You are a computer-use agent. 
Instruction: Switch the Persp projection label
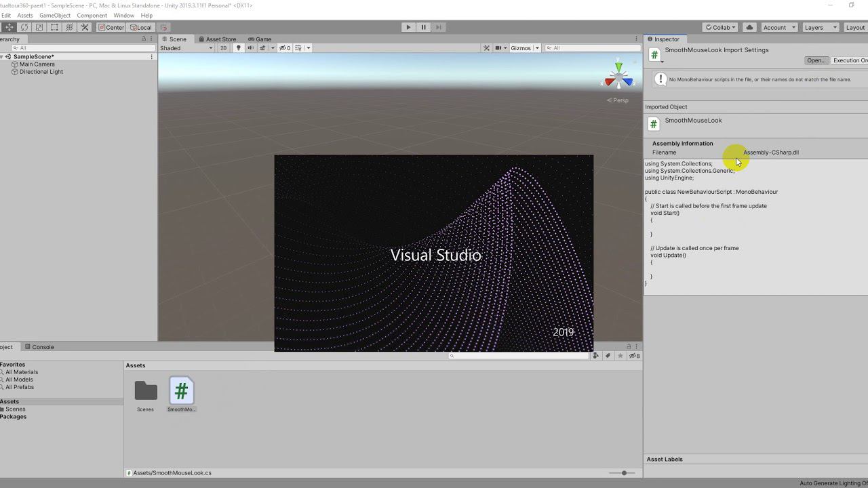pyautogui.click(x=618, y=100)
